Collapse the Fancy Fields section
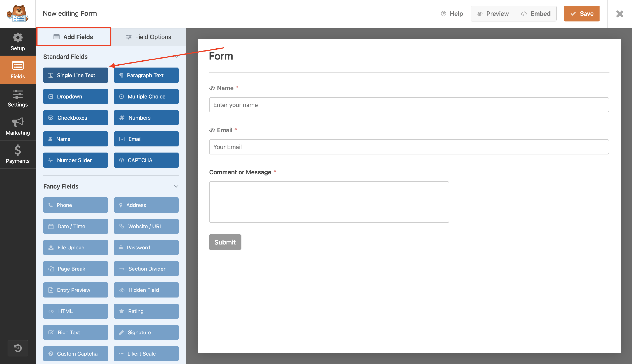This screenshot has width=632, height=364. (x=176, y=186)
